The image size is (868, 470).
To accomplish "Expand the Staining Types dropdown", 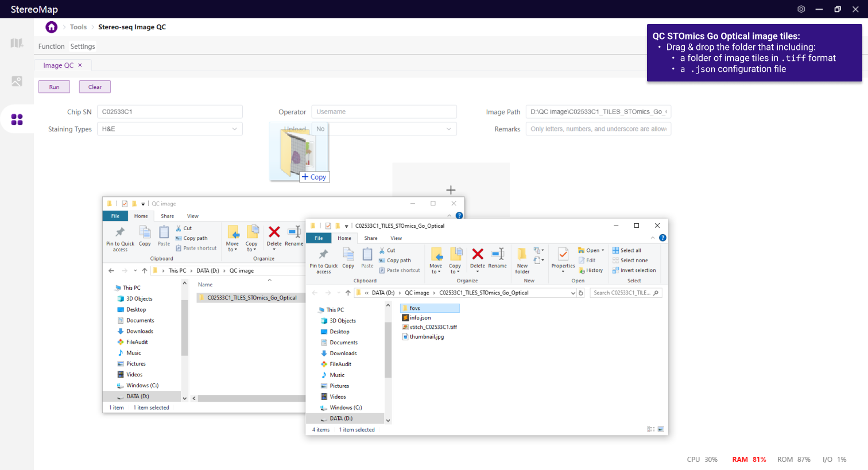I will [169, 129].
